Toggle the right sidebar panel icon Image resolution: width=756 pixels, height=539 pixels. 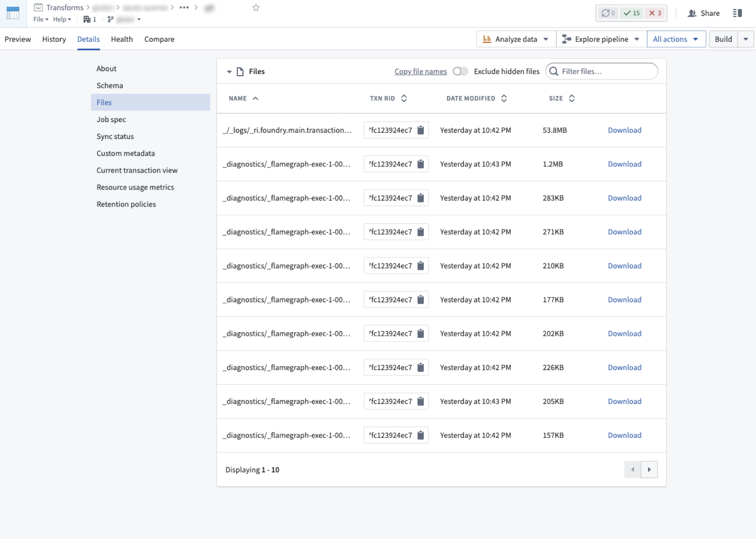point(737,13)
